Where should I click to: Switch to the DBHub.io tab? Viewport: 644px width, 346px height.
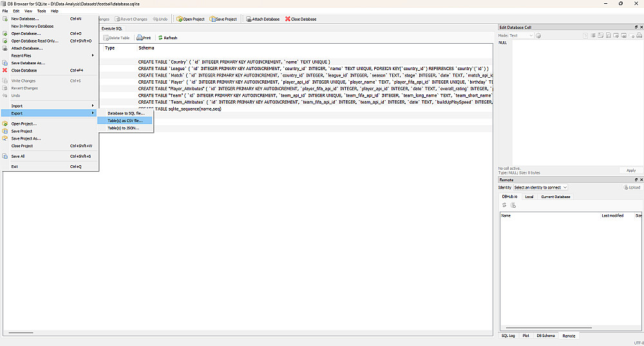click(x=509, y=197)
